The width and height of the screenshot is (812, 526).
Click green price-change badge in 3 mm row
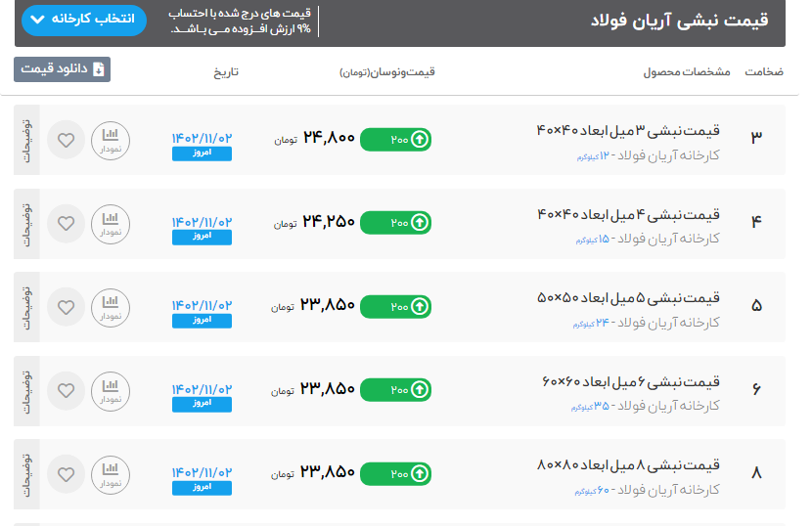click(395, 140)
